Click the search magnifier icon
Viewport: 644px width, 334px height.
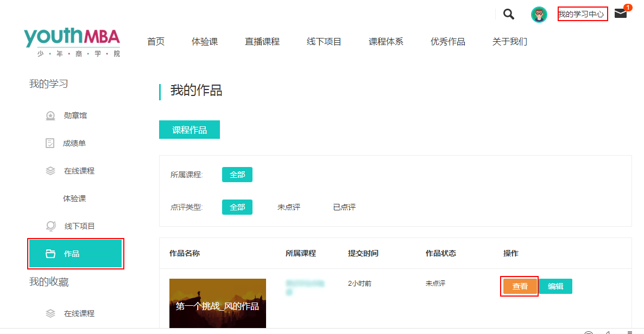[x=508, y=14]
